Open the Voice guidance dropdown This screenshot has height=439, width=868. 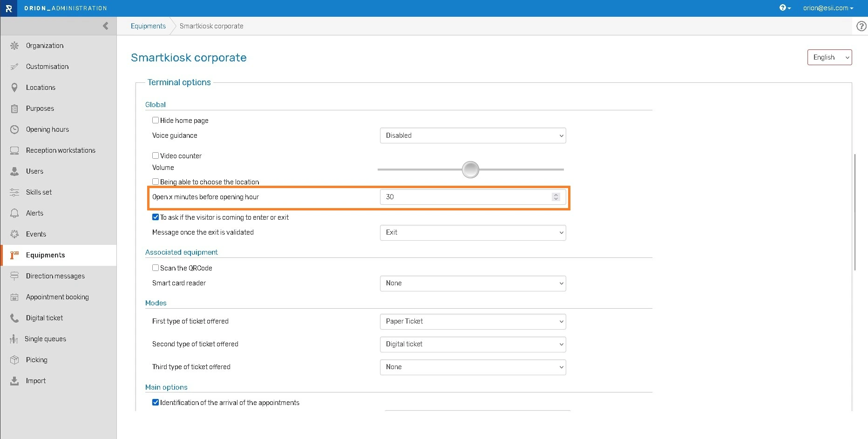[x=473, y=135]
